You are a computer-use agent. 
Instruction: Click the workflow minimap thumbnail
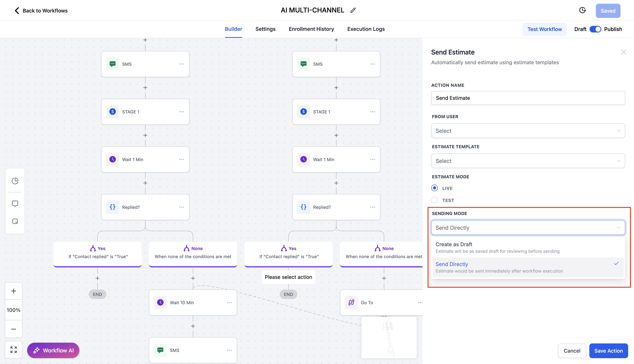[x=389, y=338]
